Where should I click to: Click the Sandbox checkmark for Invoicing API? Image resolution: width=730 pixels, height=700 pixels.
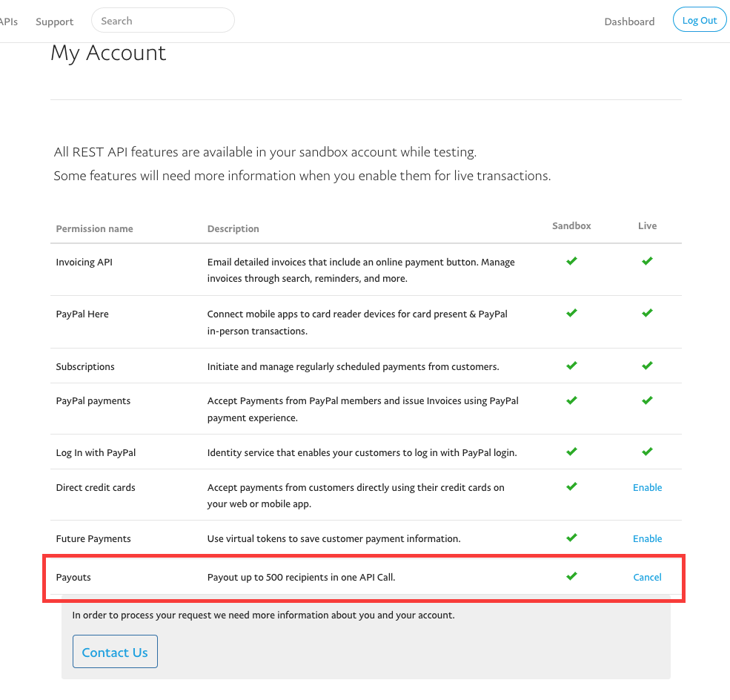tap(571, 261)
